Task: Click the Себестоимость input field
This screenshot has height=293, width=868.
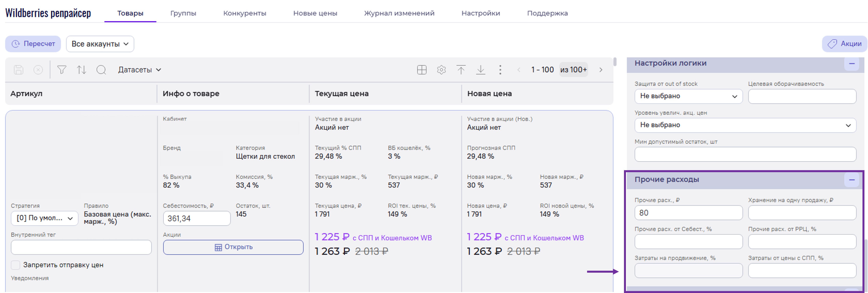Action: (196, 219)
